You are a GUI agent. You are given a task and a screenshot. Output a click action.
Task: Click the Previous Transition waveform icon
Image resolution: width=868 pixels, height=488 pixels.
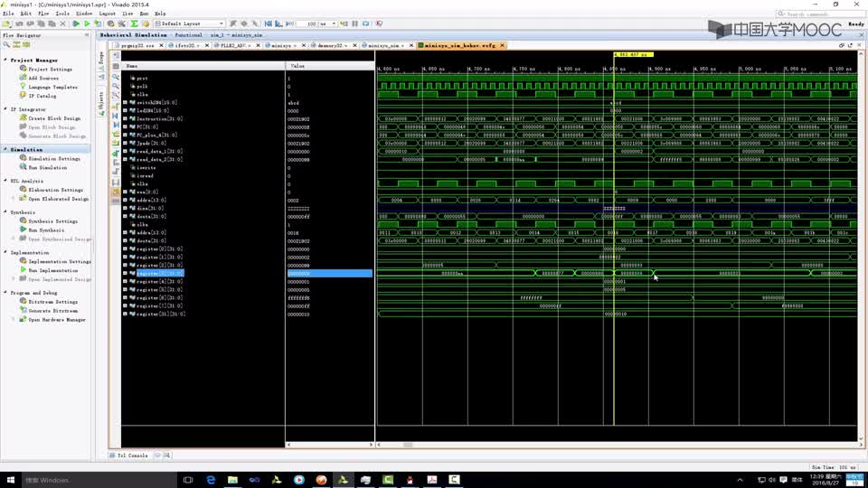coord(116,135)
